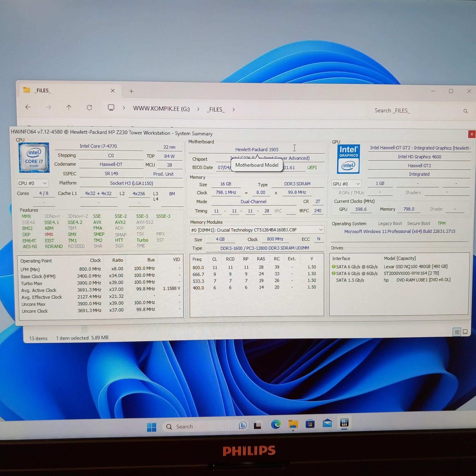
Task: Click the ST2000VX000-9YW164 drive entry
Action: click(x=411, y=273)
